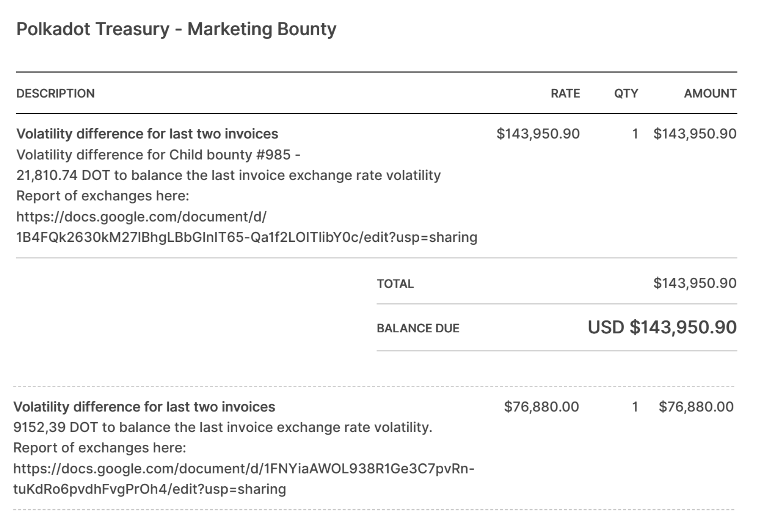Click the BALANCE DUE label
The width and height of the screenshot is (763, 532).
click(418, 329)
